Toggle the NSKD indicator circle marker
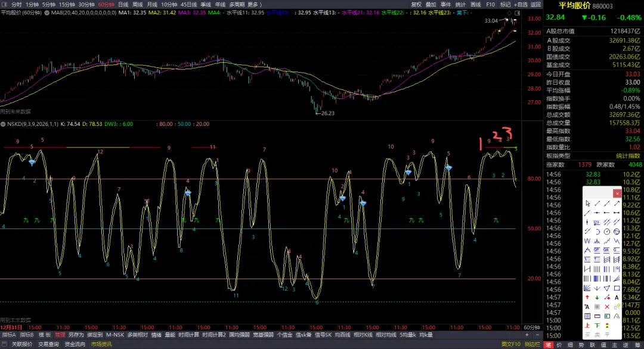644x349 pixels. (x=3, y=124)
